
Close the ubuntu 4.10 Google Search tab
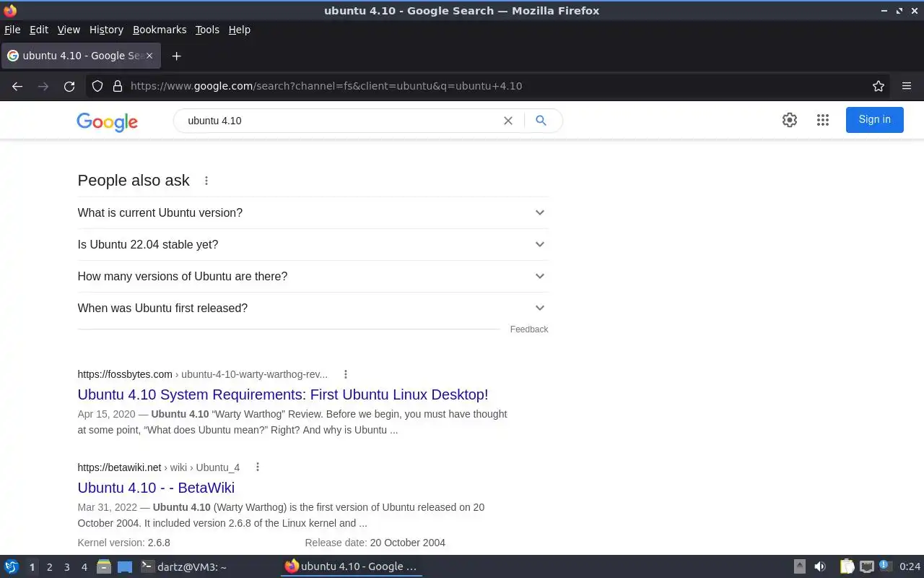(x=149, y=56)
